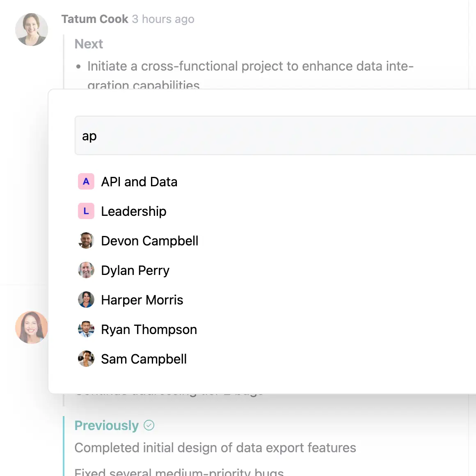This screenshot has width=476, height=476.
Task: Select Leadership from the results list
Action: pos(134,211)
